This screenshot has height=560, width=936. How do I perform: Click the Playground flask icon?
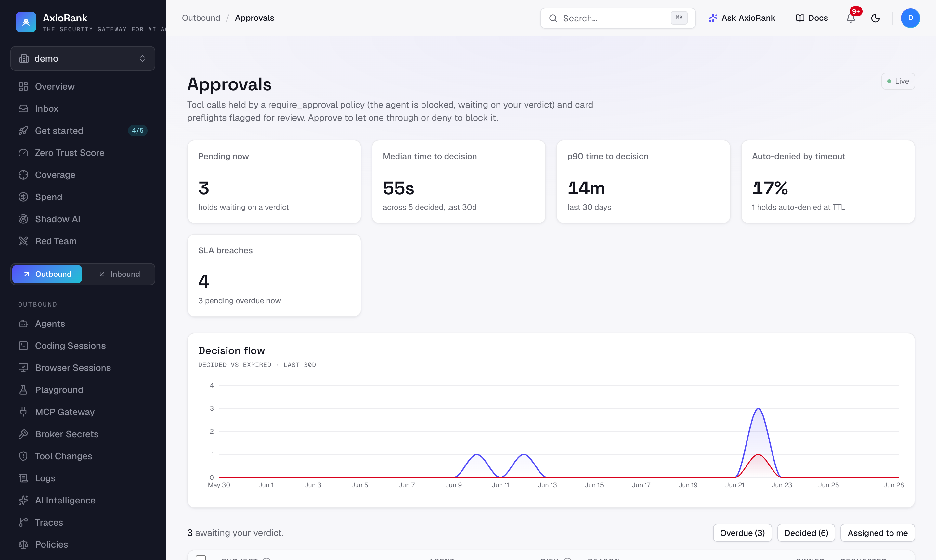[23, 390]
